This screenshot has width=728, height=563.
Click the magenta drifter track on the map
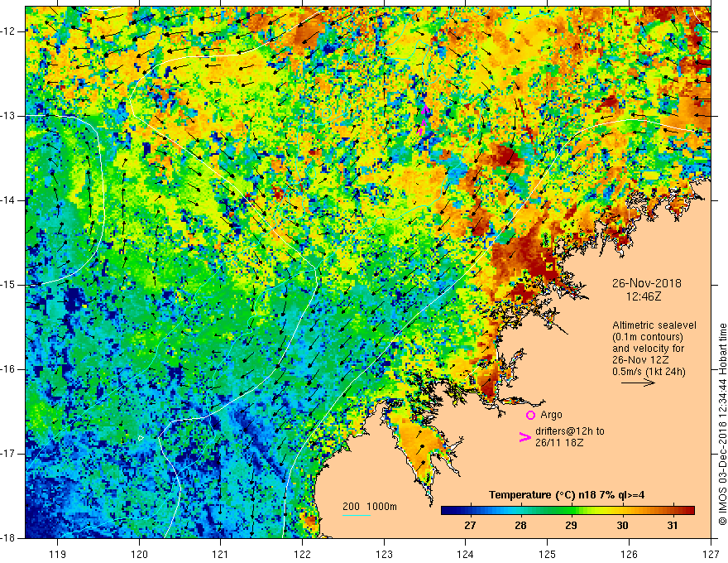[423, 119]
